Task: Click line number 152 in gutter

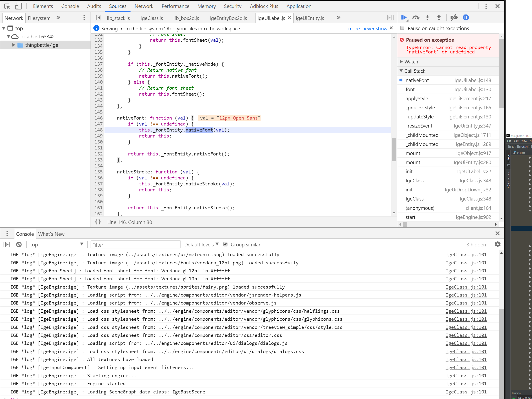Action: (98, 154)
